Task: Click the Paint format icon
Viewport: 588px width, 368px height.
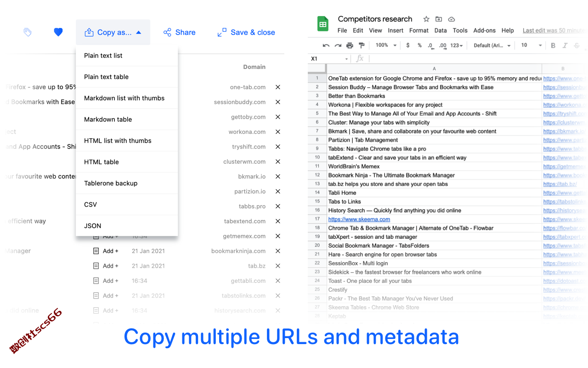Action: (x=362, y=46)
